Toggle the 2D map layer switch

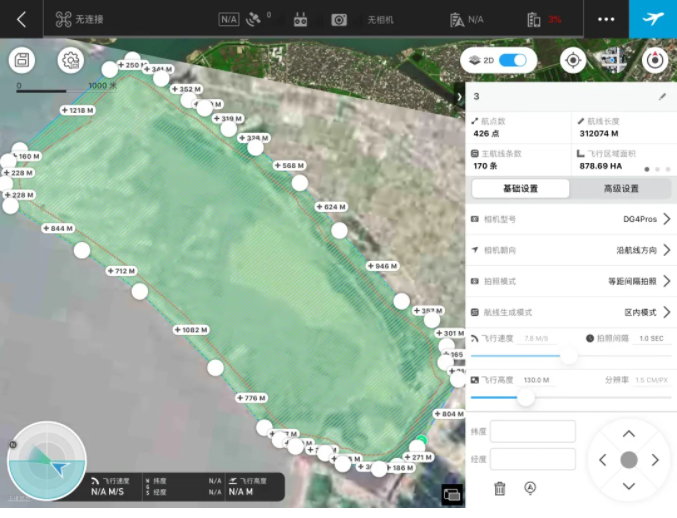[512, 60]
